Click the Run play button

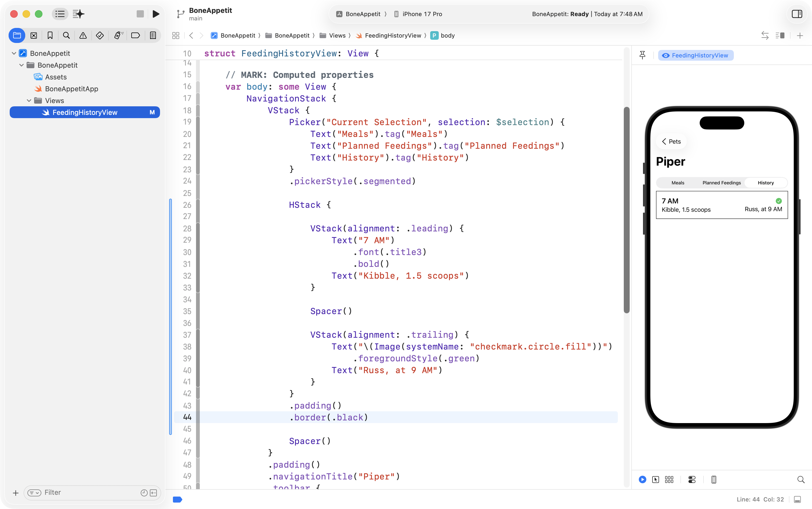pos(155,14)
